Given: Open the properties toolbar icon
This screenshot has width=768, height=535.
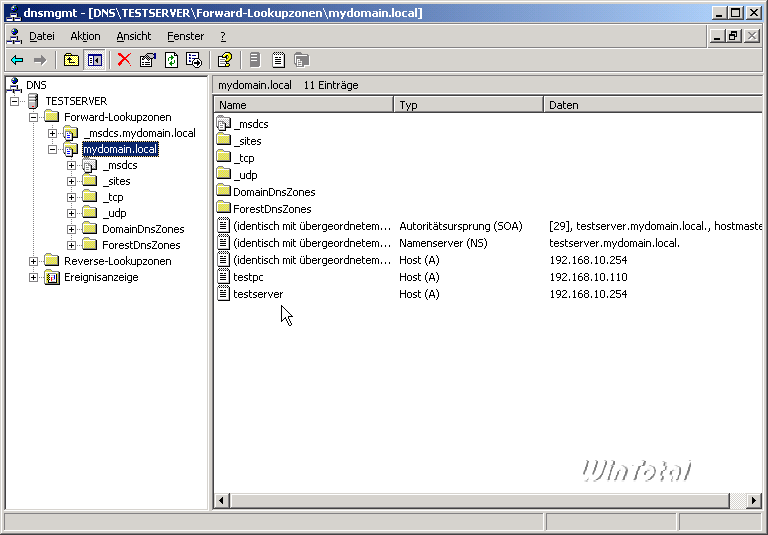Looking at the screenshot, I should pos(148,60).
